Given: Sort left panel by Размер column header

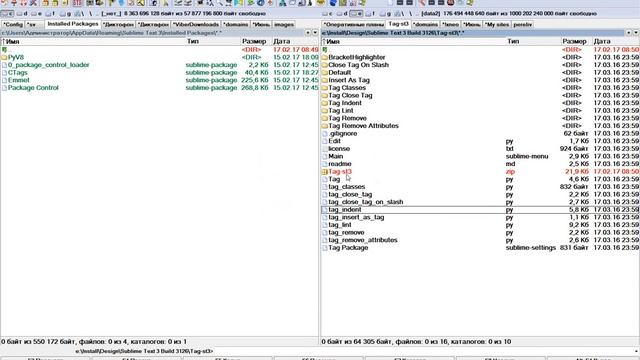Looking at the screenshot, I should click(256, 41).
